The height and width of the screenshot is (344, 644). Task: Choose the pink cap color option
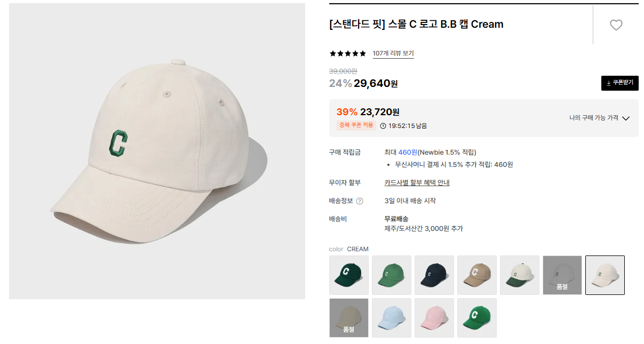(434, 318)
